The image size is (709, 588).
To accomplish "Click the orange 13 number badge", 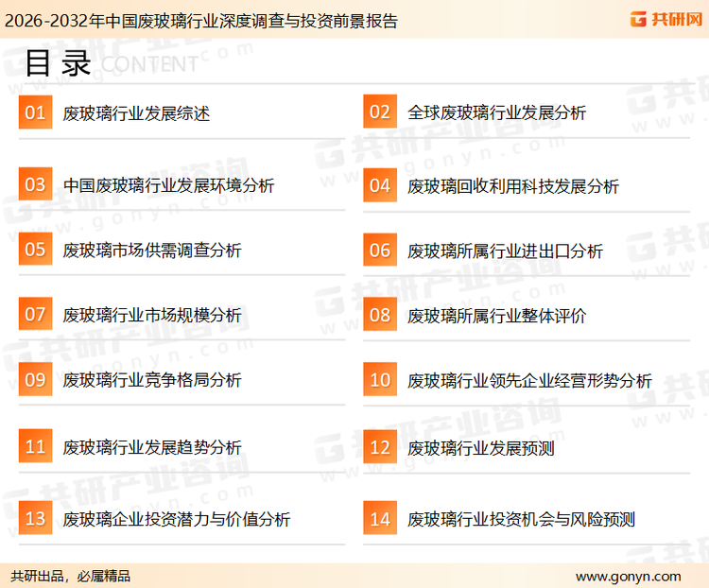I will (x=35, y=518).
